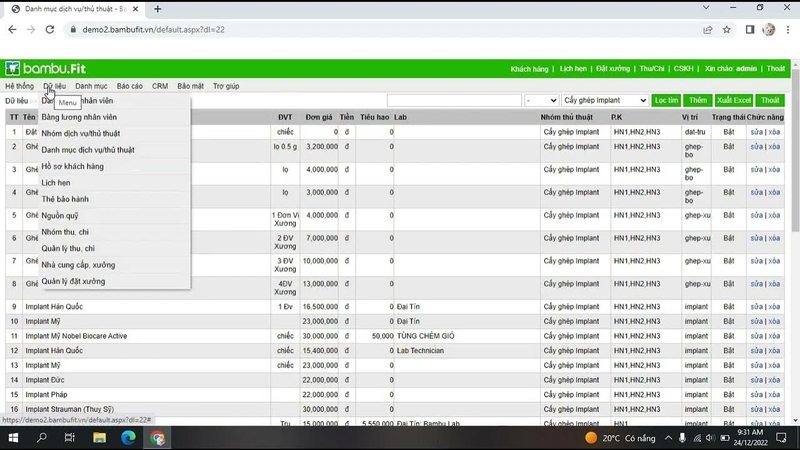Select Lịch hẹn in dropdown menu
The width and height of the screenshot is (800, 450).
(x=56, y=183)
